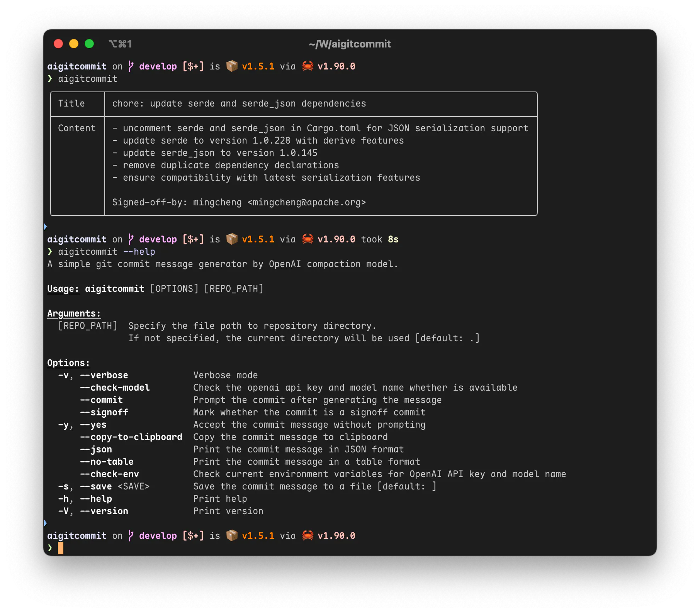
Task: Minimize the terminal using yellow button
Action: 74,44
